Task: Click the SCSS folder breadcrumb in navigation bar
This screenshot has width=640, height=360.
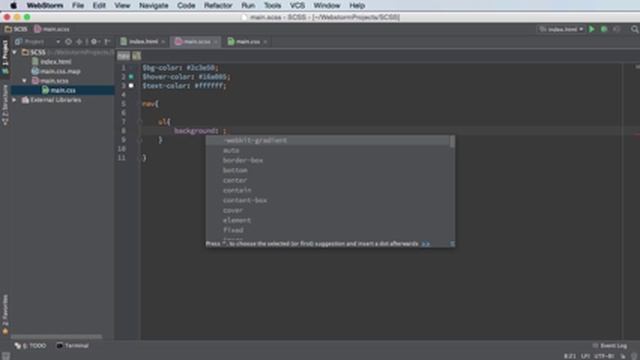Action: coord(16,29)
